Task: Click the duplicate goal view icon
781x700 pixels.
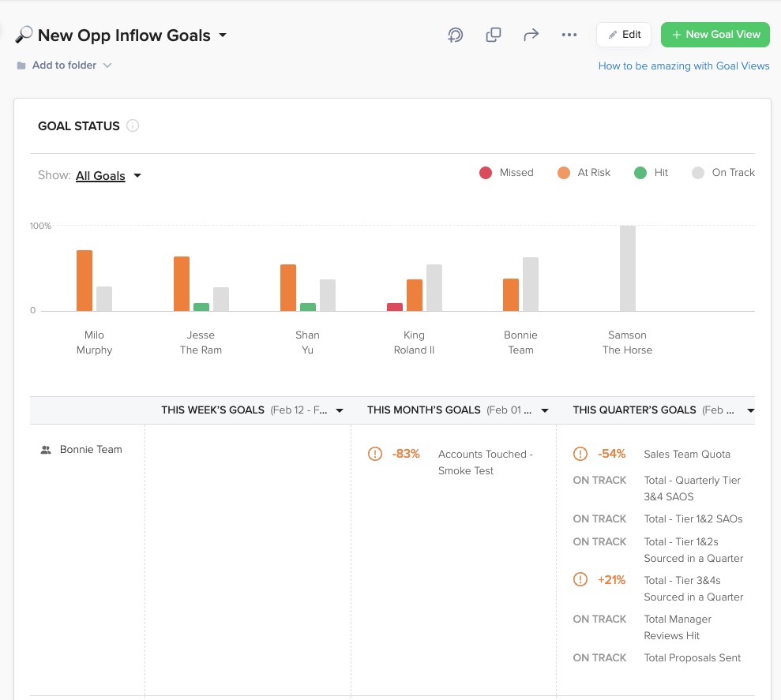Action: [494, 35]
